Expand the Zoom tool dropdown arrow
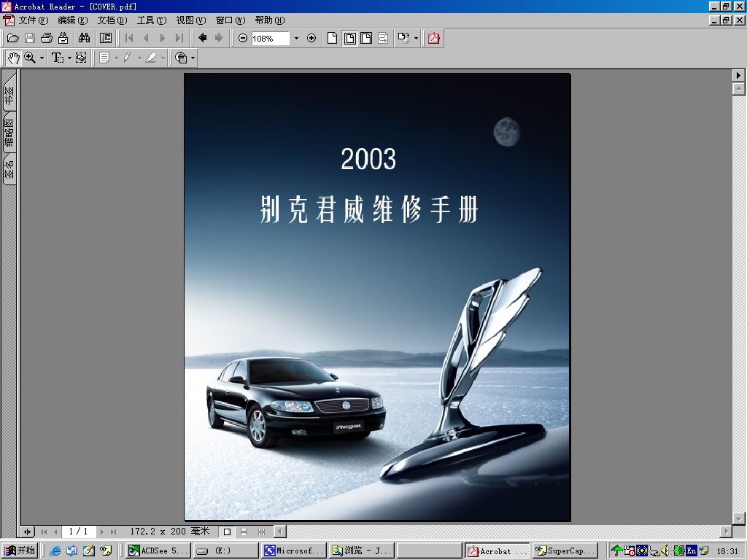This screenshot has width=747, height=560. 42,58
